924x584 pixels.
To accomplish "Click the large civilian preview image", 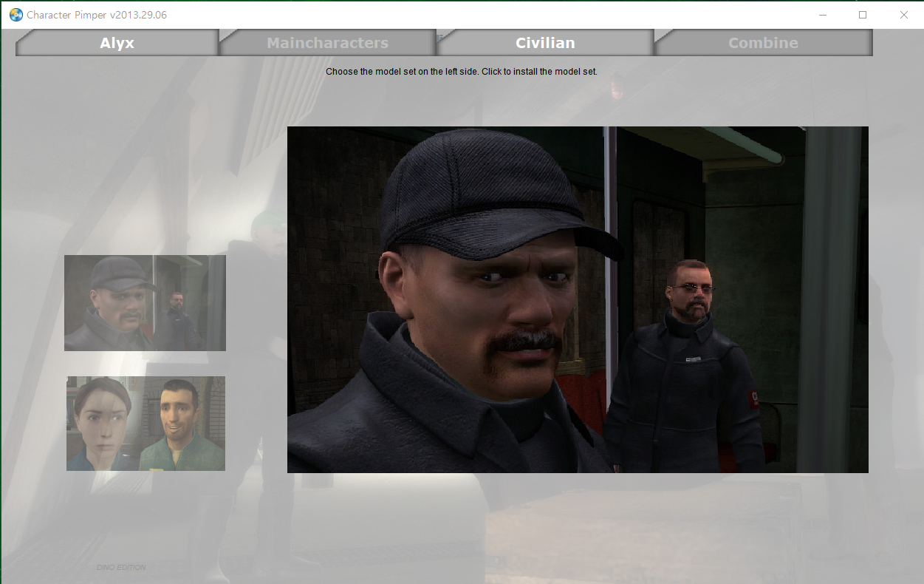I will pyautogui.click(x=578, y=299).
